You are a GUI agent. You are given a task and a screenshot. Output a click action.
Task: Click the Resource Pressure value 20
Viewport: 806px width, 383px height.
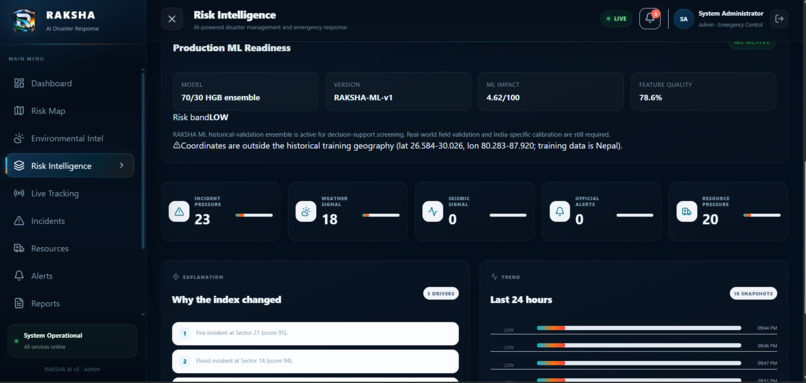point(710,220)
